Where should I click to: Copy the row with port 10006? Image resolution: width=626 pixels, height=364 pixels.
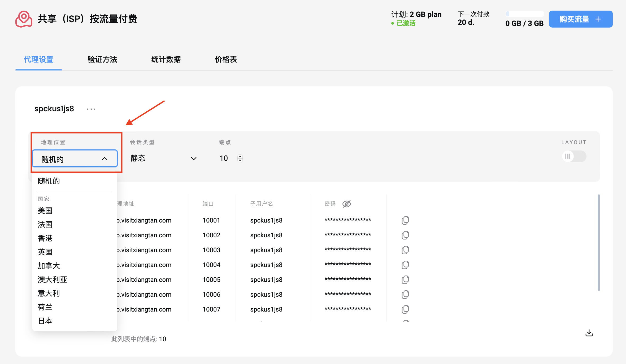405,295
